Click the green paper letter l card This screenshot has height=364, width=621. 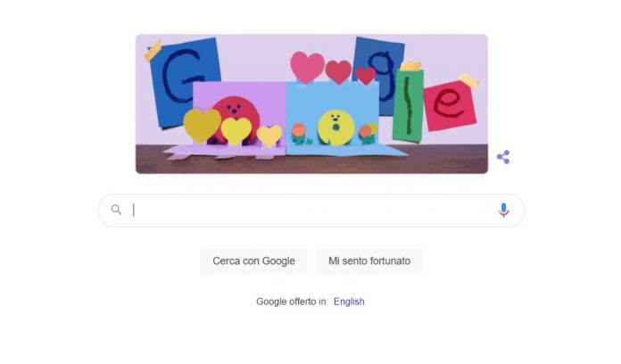tap(408, 105)
